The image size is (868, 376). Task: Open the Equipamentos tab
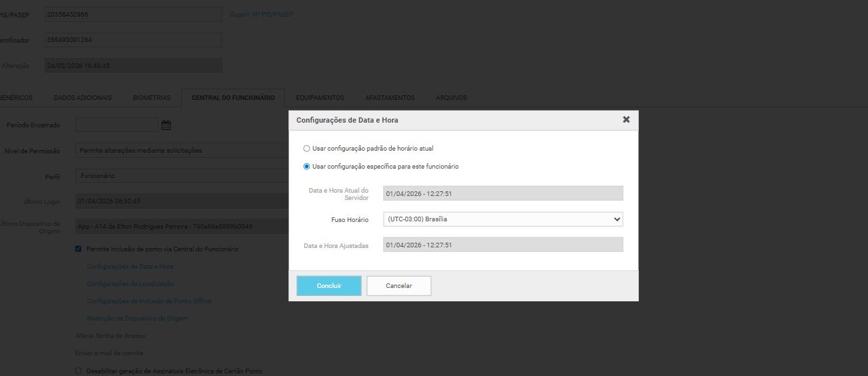coord(320,98)
